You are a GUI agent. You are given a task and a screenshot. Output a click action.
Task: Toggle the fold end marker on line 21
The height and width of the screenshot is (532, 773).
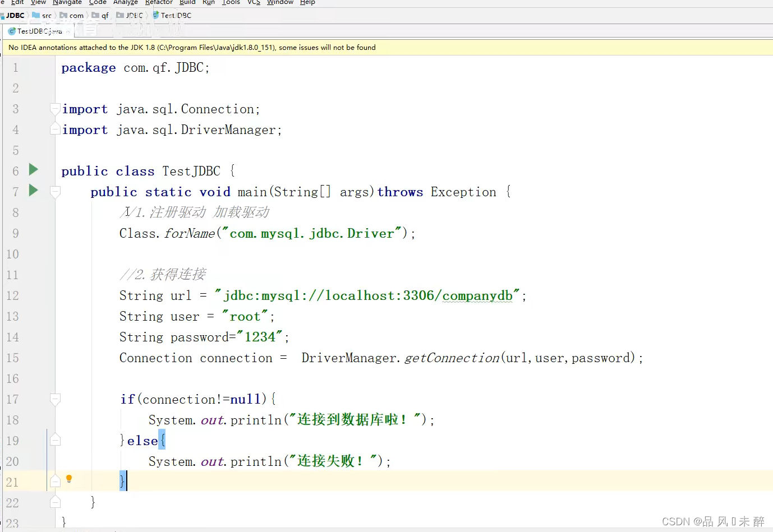pyautogui.click(x=55, y=481)
